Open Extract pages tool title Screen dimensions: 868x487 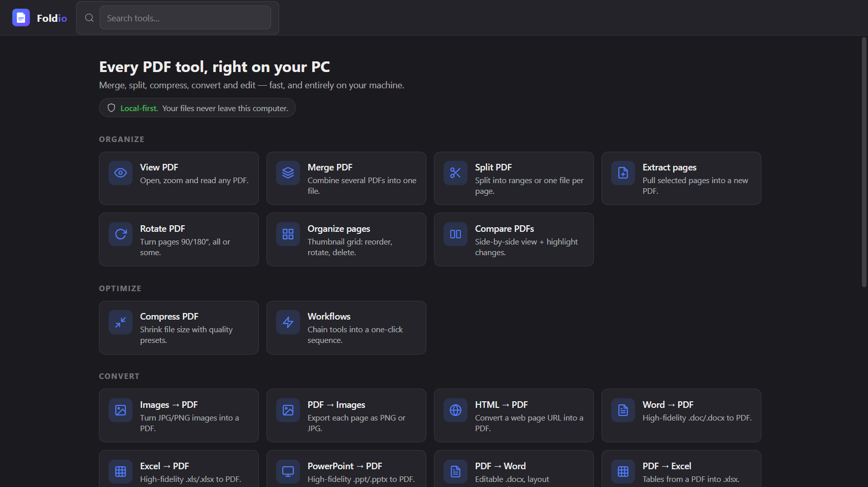tap(670, 167)
